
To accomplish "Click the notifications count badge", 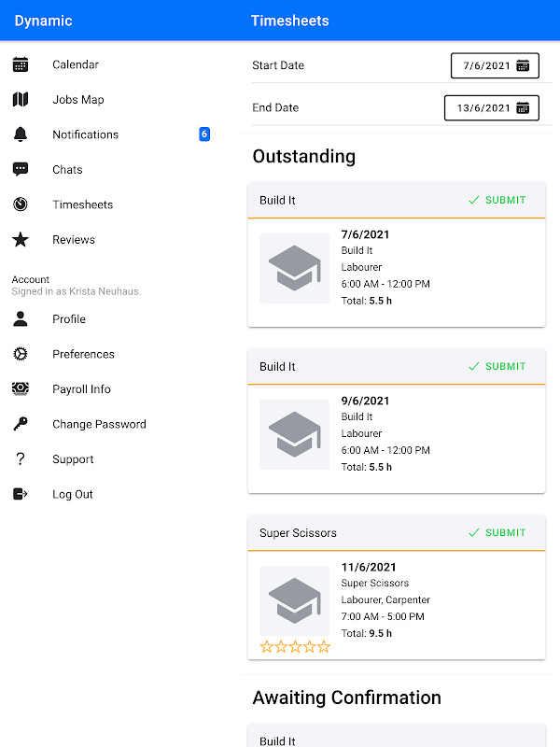I will [204, 134].
